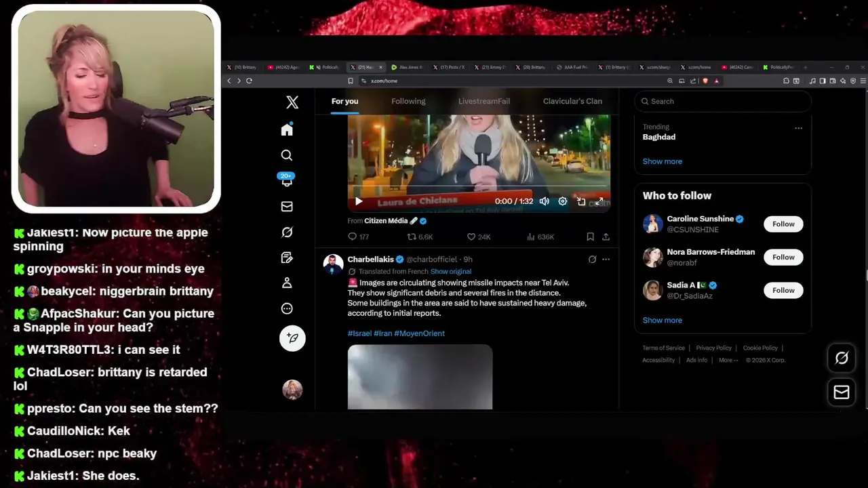Bookmark the Citizen Média video post
This screenshot has height=488, width=868.
(x=590, y=237)
